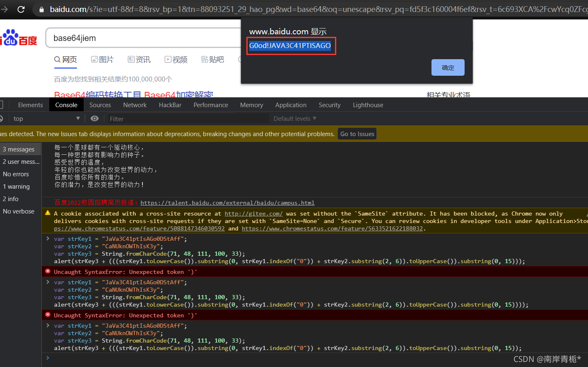Click the red error icon in the second SyntaxError row
Image resolution: width=588 pixels, height=367 pixels.
coord(48,315)
